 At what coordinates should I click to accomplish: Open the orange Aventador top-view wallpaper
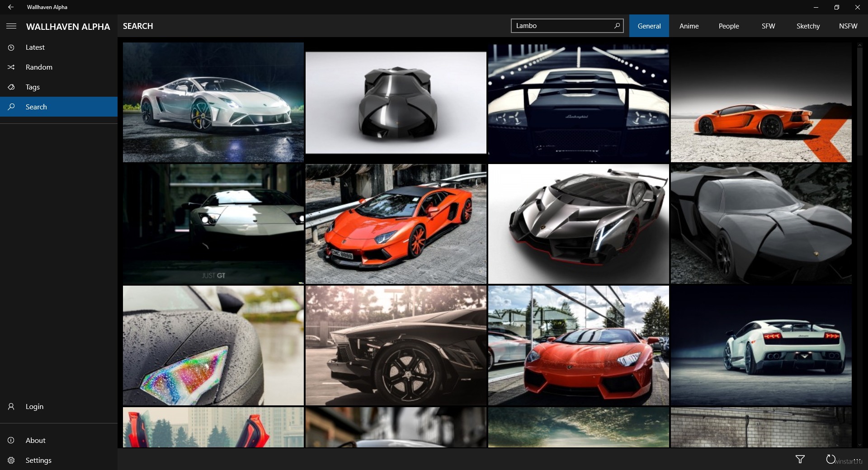point(396,224)
